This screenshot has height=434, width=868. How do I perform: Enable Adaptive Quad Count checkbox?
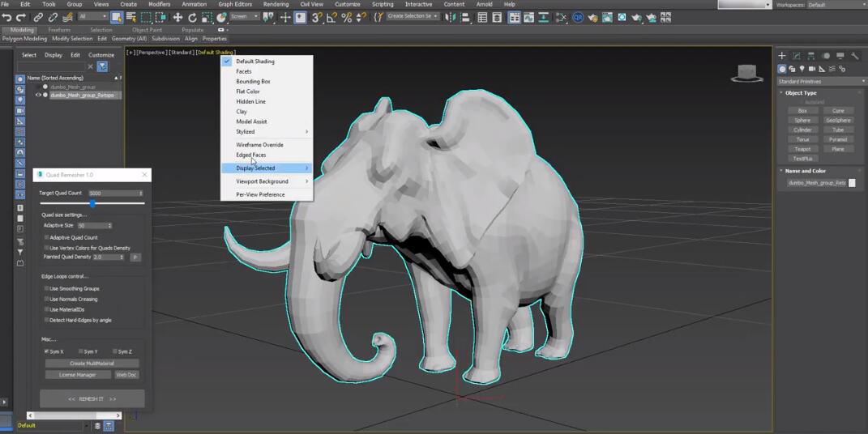click(x=46, y=237)
